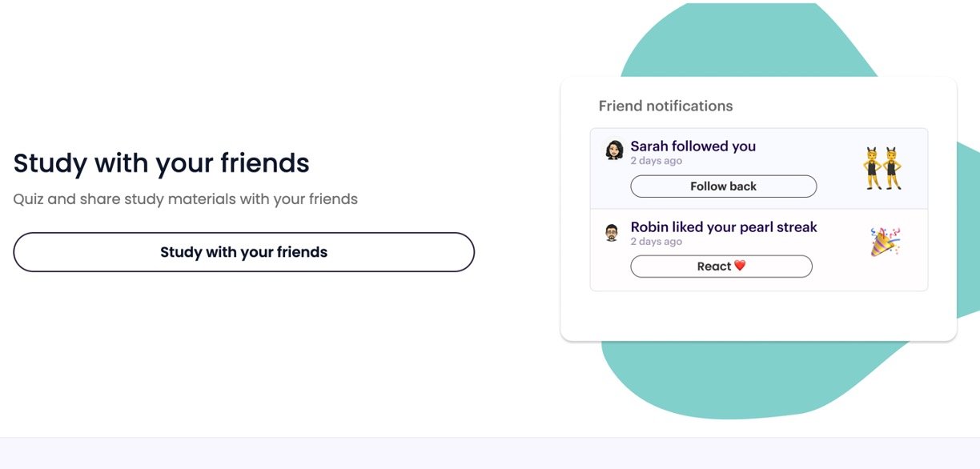
Task: Click the Friend notifications header
Action: pos(665,106)
